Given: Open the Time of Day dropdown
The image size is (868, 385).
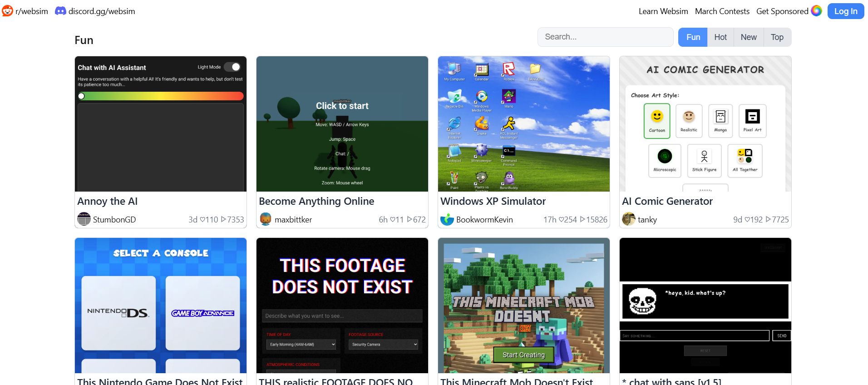Looking at the screenshot, I should pos(301,344).
